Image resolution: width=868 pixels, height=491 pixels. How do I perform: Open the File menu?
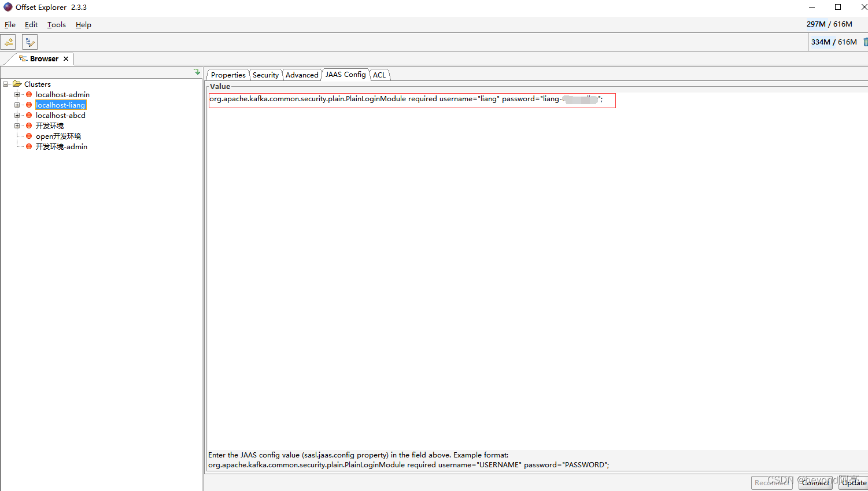(x=10, y=24)
